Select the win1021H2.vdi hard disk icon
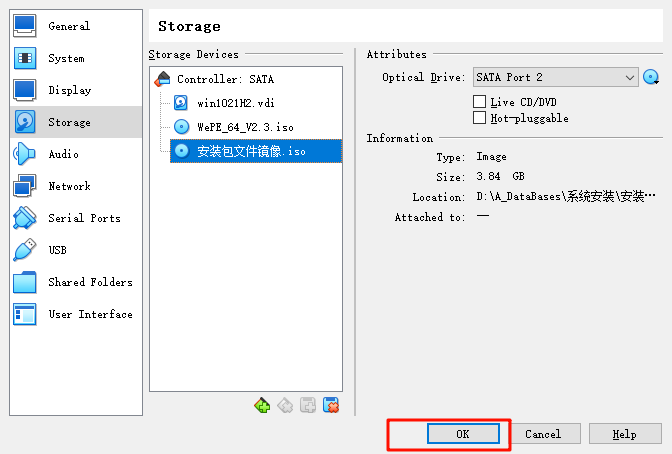 click(181, 103)
